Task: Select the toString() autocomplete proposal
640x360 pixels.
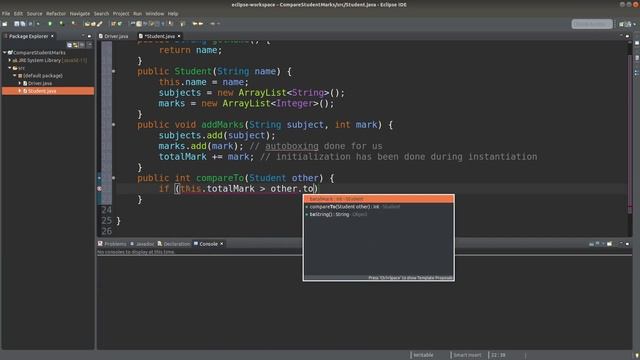Action: (379, 214)
